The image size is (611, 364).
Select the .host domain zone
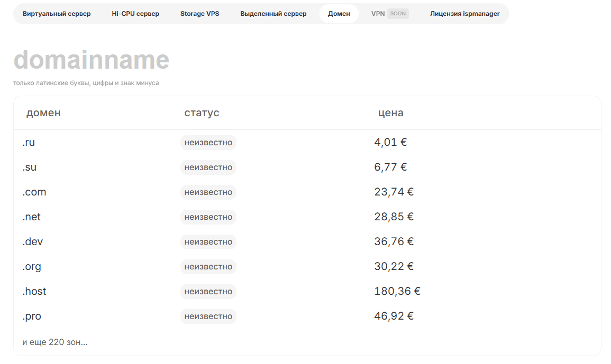[34, 292]
